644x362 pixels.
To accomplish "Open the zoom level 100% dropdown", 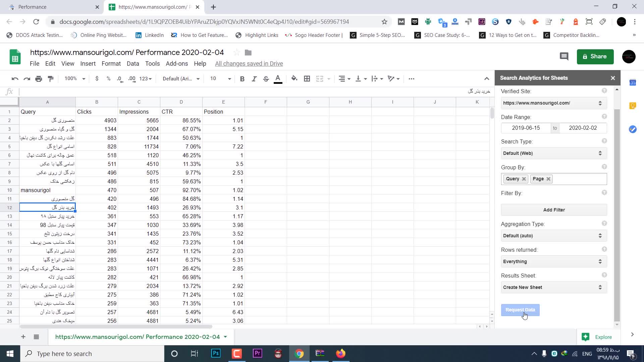I will pyautogui.click(x=74, y=79).
